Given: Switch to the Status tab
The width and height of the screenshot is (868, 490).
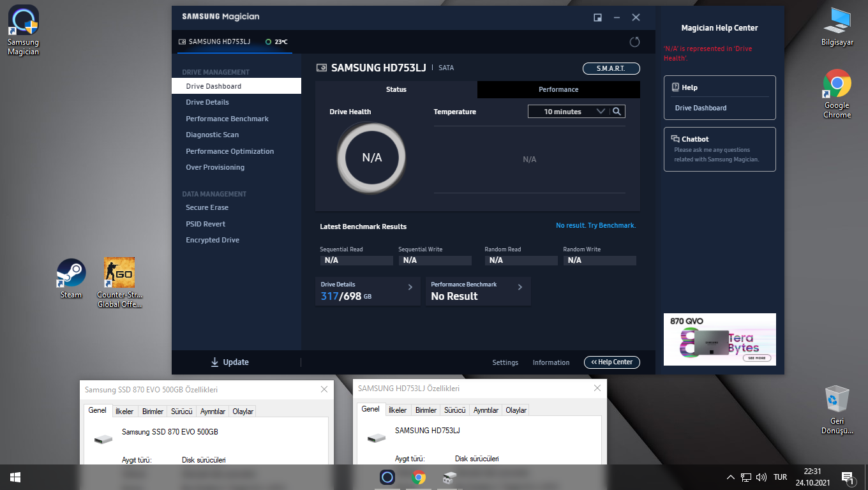Looking at the screenshot, I should click(396, 89).
